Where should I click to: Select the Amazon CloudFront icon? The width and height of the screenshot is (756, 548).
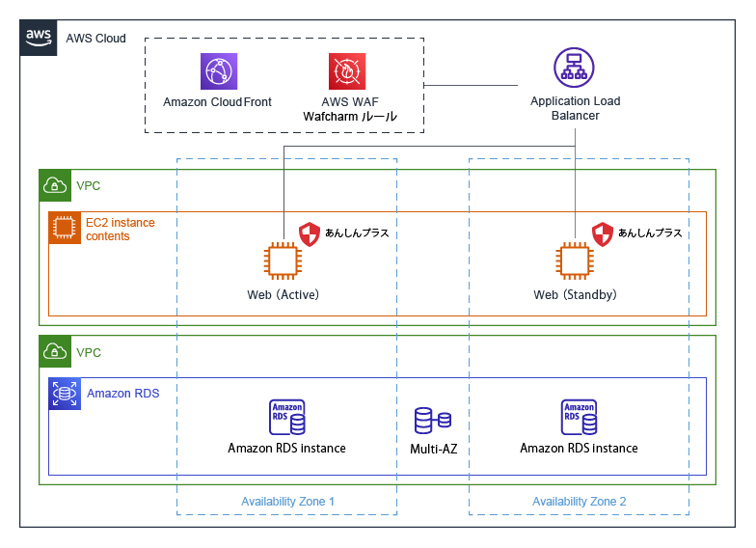[219, 71]
